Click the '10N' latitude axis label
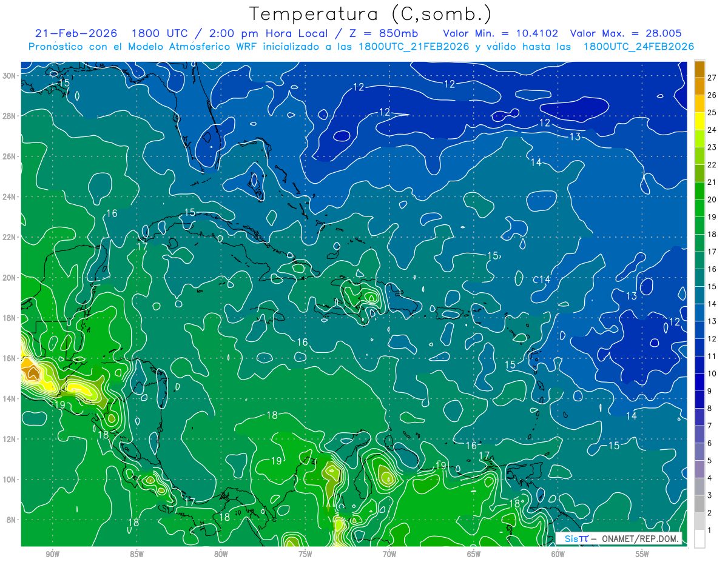This screenshot has width=728, height=562. tap(10, 479)
